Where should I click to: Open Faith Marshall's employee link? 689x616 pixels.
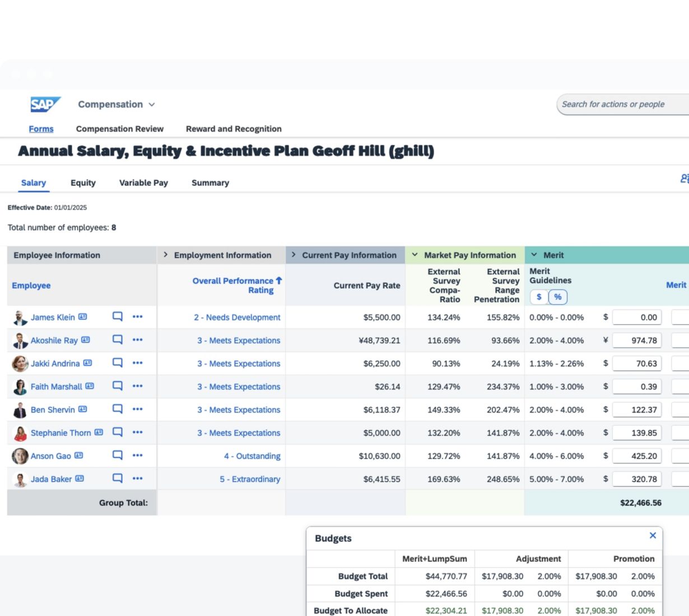(56, 386)
